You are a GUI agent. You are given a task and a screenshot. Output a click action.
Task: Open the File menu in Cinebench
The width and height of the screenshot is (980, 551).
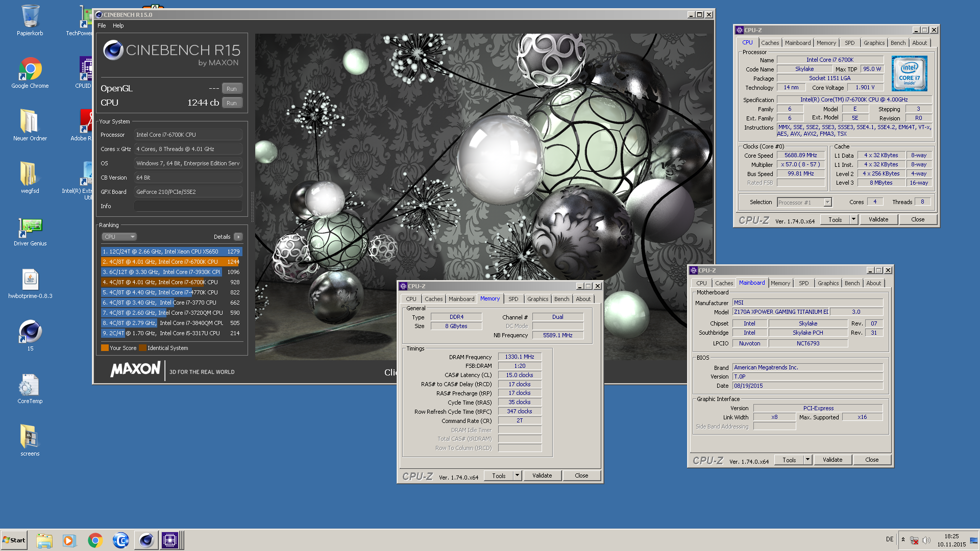pos(102,26)
